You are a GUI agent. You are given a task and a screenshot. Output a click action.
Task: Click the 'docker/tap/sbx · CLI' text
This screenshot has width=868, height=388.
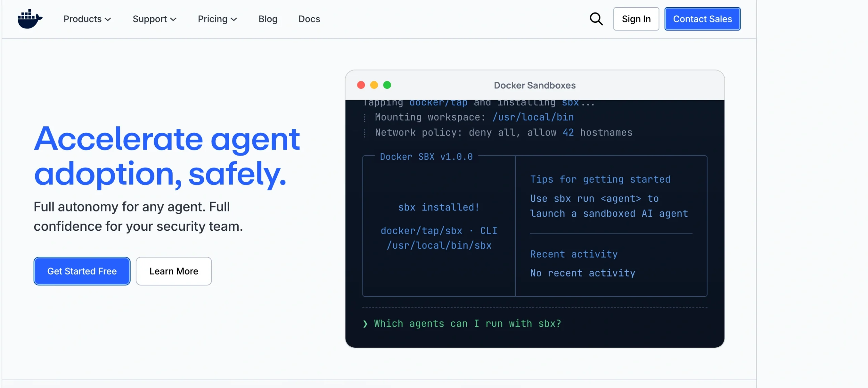click(439, 231)
